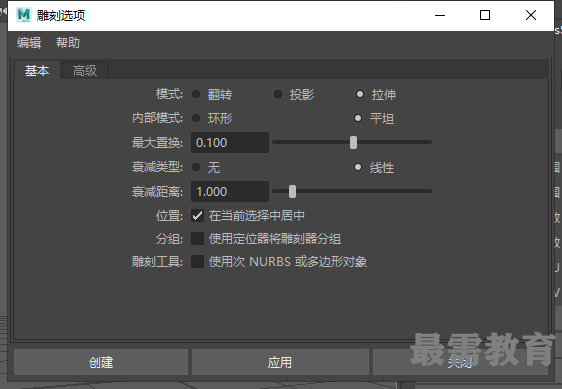Maximize the 雕刻选项 window
562x389 pixels.
tap(485, 15)
